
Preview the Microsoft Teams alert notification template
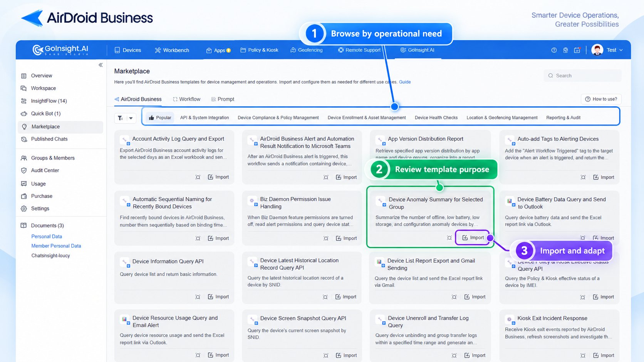pyautogui.click(x=326, y=177)
